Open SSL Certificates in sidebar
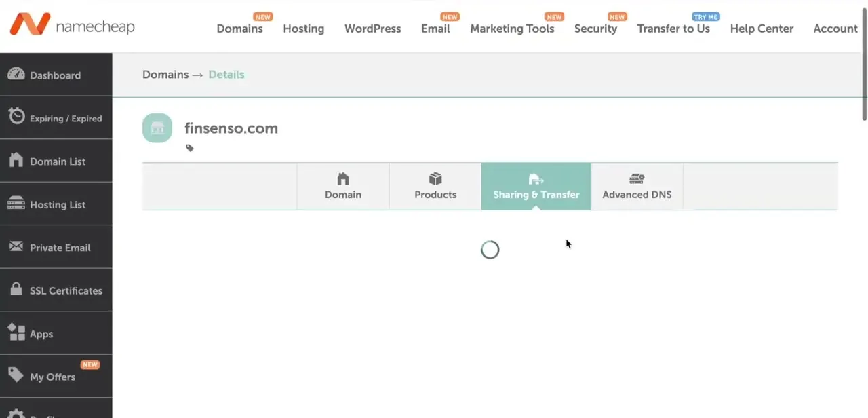This screenshot has height=418, width=868. (56, 290)
